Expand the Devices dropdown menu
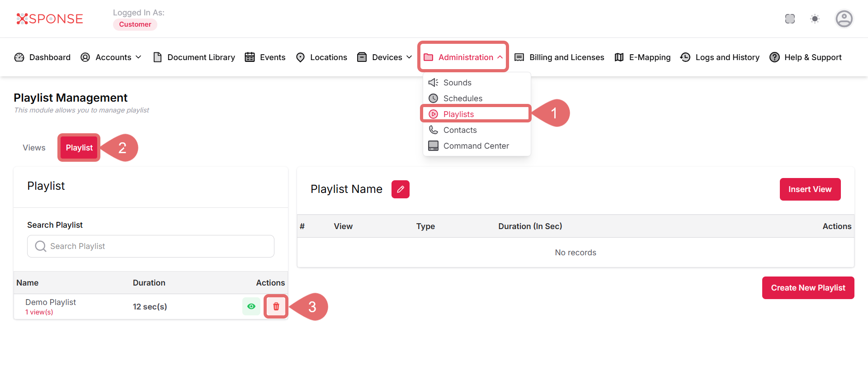868x375 pixels. click(385, 57)
